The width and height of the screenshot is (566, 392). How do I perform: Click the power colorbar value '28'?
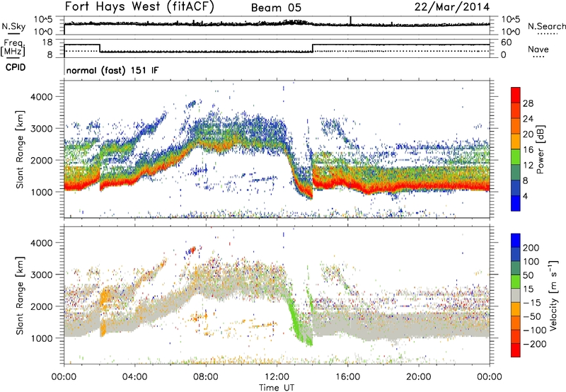(528, 103)
